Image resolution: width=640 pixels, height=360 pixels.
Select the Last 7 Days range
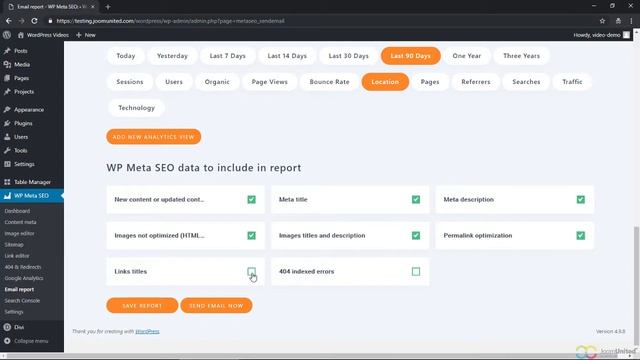tap(228, 56)
